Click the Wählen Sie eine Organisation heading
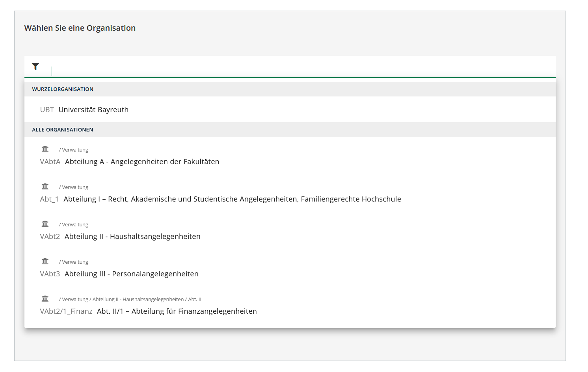The image size is (588, 372). point(80,28)
